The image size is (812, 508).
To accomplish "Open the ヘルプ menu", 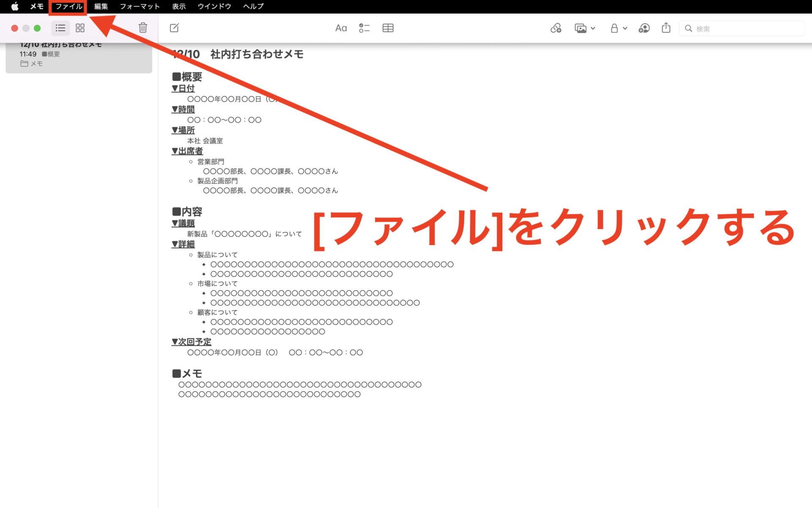I will click(x=253, y=6).
